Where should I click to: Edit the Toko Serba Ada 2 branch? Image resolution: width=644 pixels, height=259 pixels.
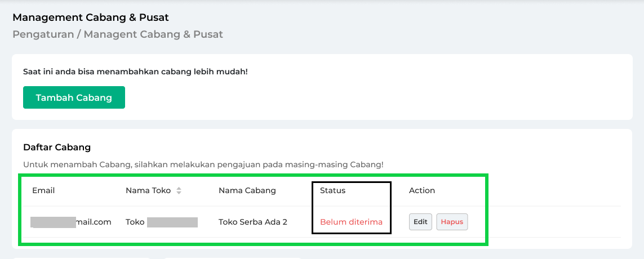[x=420, y=222]
